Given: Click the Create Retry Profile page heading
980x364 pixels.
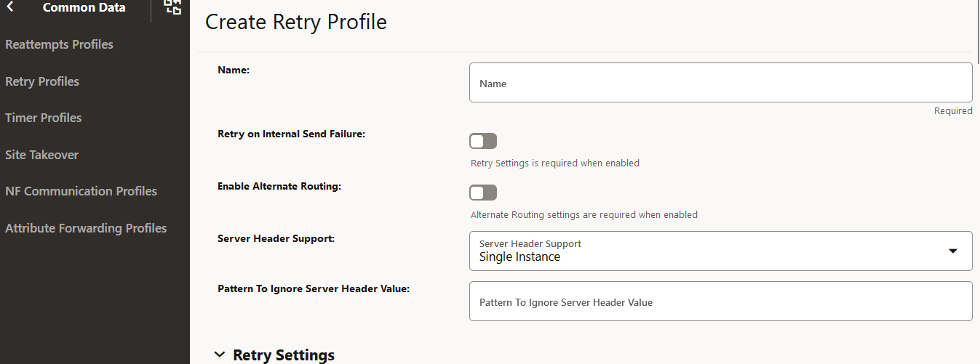Looking at the screenshot, I should (296, 22).
